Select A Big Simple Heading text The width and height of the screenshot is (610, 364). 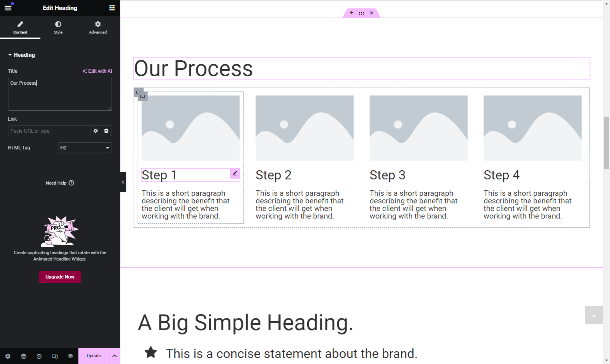[x=246, y=322]
